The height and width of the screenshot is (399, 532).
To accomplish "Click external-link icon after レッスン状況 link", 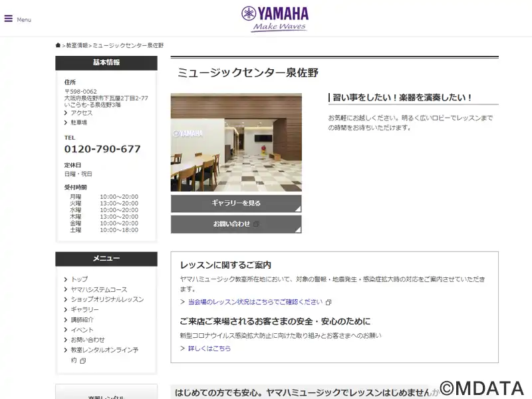I will (329, 303).
